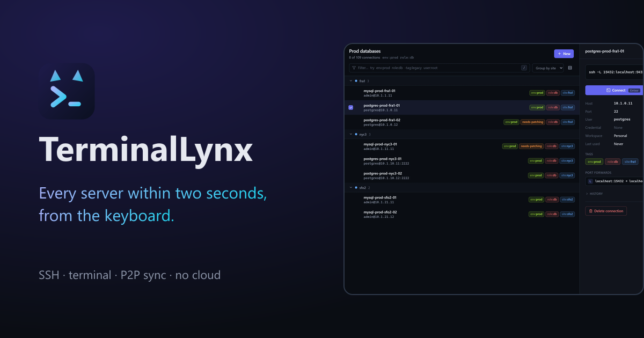Toggle the list density icon beside Group by

point(570,68)
